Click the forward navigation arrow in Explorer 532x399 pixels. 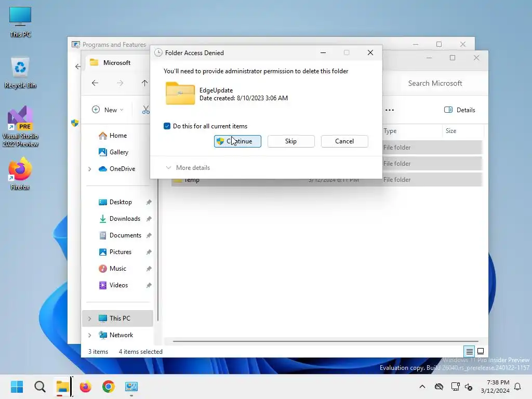tap(120, 83)
